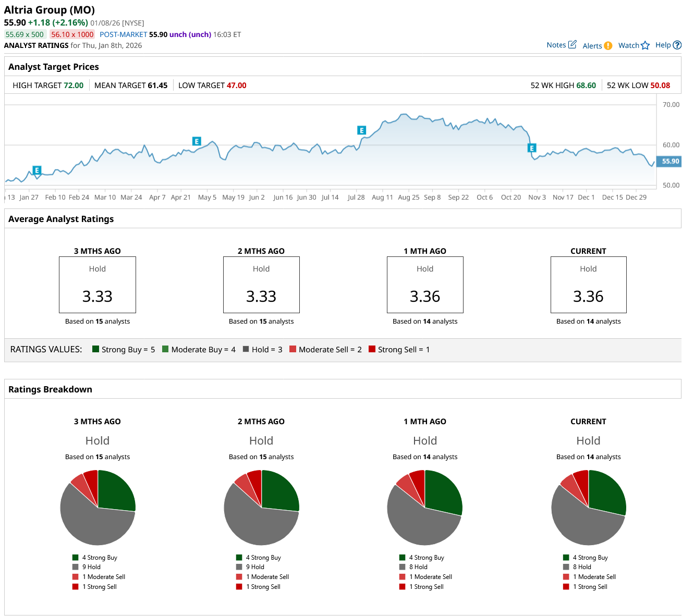
Task: Click the earnings marker near Jul 28
Action: click(361, 130)
